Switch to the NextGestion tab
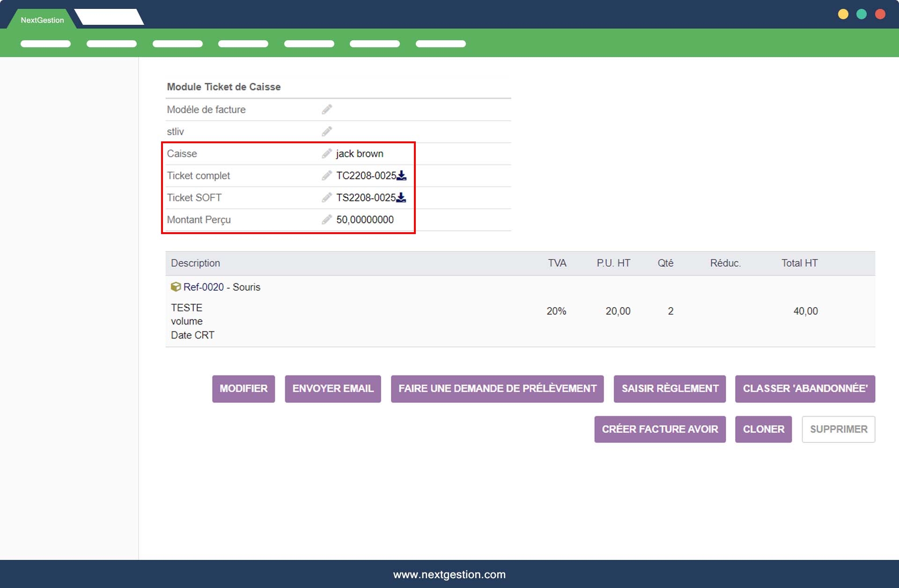The width and height of the screenshot is (899, 588). (x=42, y=20)
